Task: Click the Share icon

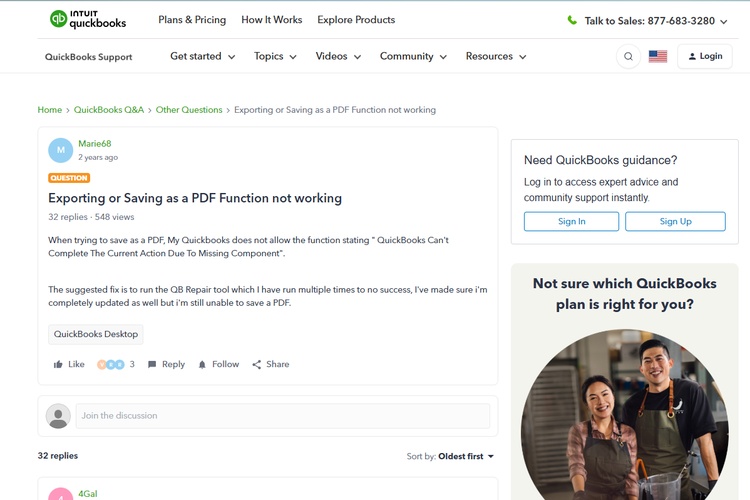Action: coord(257,365)
